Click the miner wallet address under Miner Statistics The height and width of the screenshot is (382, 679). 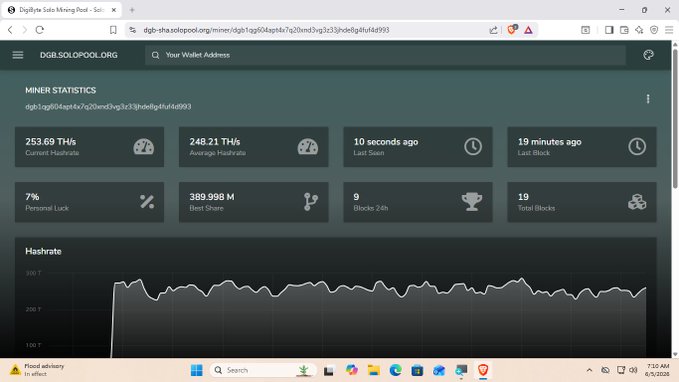[108, 107]
